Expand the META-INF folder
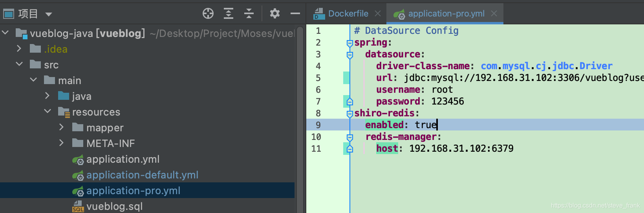The width and height of the screenshot is (644, 213). (61, 143)
